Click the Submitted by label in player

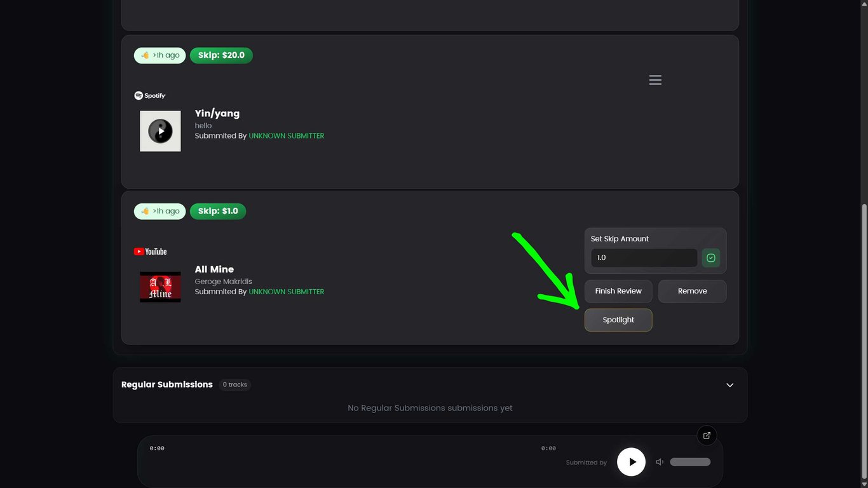[x=587, y=463]
